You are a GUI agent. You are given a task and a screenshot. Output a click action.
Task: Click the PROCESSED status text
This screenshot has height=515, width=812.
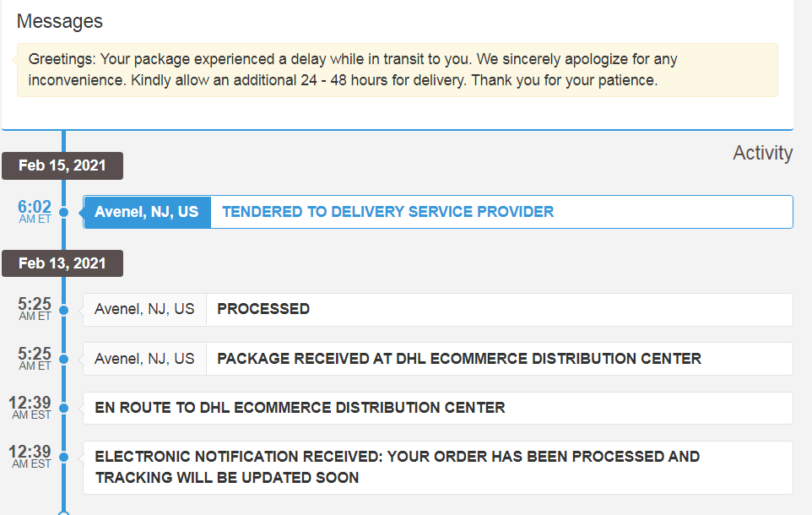coord(263,309)
